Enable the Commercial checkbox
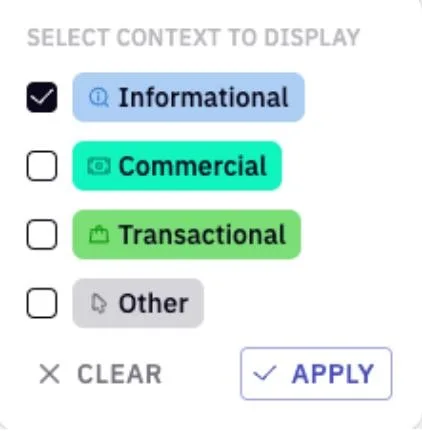Image resolution: width=422 pixels, height=431 pixels. pos(42,166)
